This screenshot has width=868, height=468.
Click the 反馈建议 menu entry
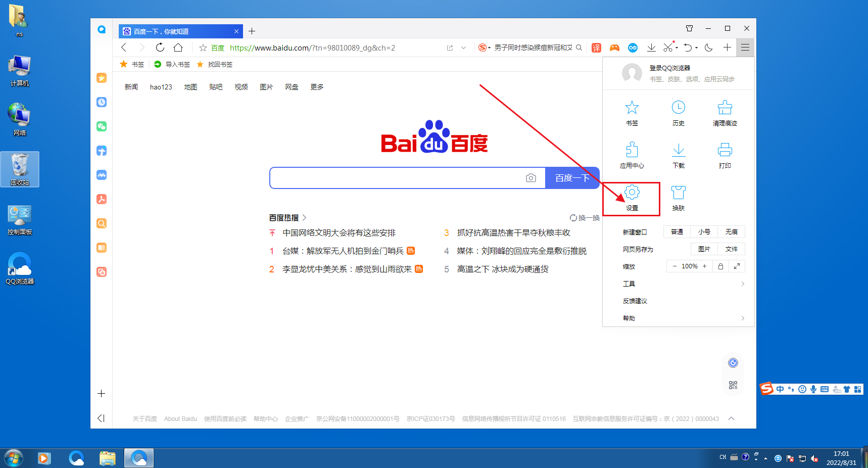pyautogui.click(x=635, y=301)
